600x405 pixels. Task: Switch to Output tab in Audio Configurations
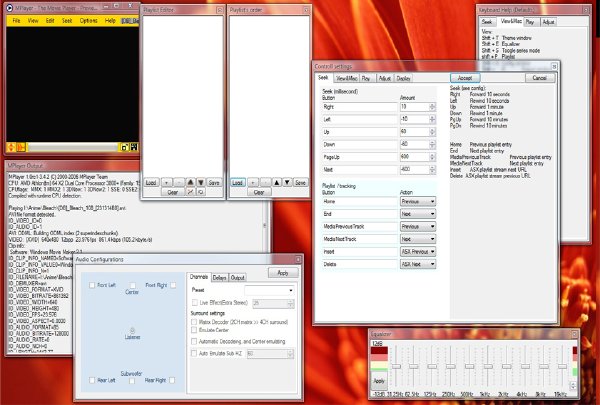237,278
